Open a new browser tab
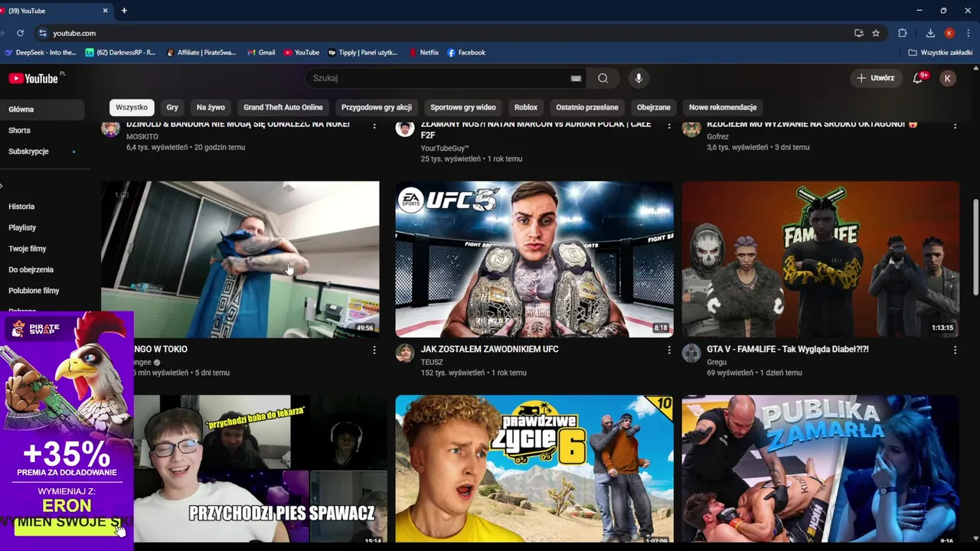 pyautogui.click(x=124, y=11)
